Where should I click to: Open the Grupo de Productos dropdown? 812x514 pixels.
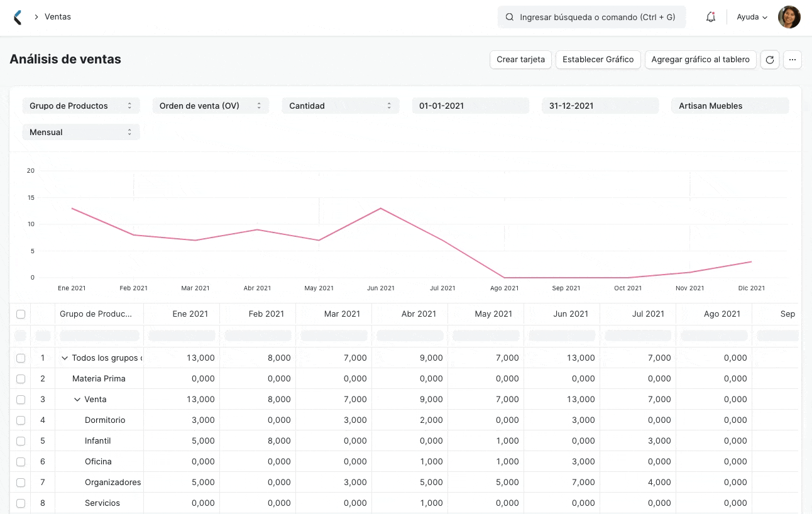click(x=80, y=106)
